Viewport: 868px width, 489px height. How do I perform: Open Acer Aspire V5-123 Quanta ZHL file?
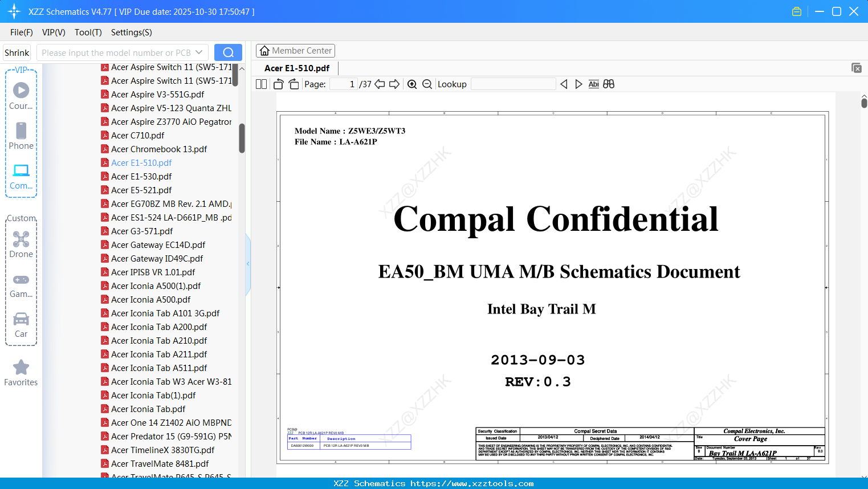pos(166,108)
